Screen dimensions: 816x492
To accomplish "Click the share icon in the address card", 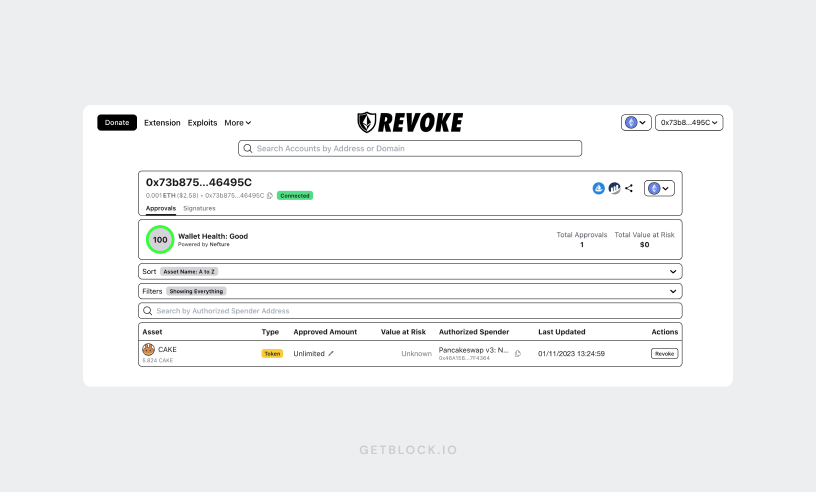I will pyautogui.click(x=629, y=188).
